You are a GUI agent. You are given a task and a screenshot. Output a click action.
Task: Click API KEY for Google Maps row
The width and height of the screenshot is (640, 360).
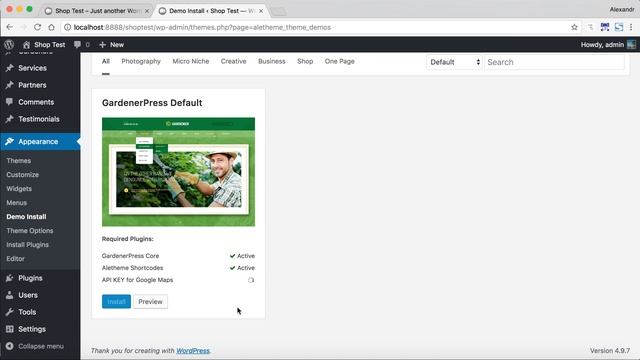point(178,280)
